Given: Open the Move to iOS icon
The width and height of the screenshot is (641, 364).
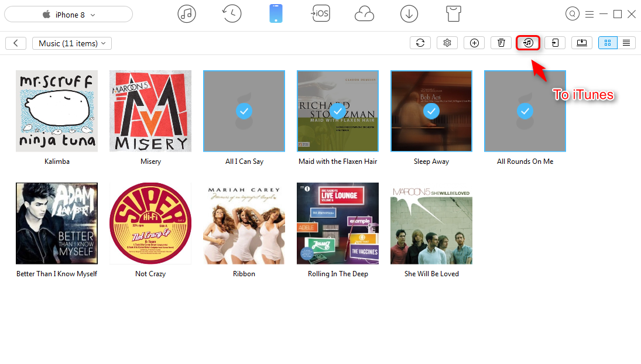Looking at the screenshot, I should pos(321,14).
